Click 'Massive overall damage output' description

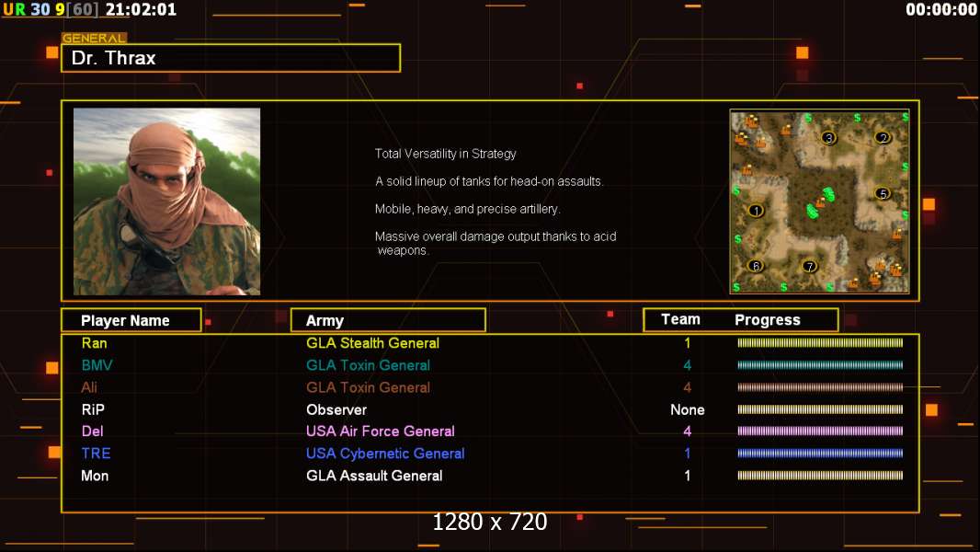point(496,243)
